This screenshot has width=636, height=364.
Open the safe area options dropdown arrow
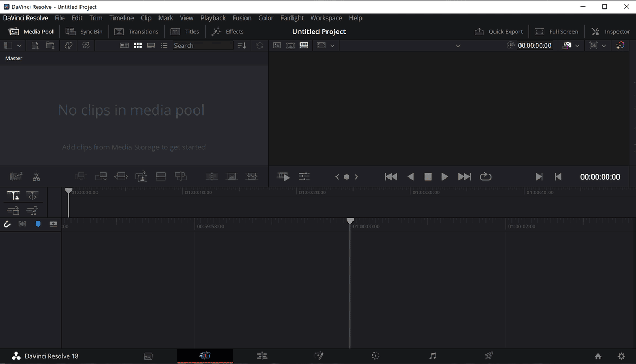pyautogui.click(x=603, y=46)
